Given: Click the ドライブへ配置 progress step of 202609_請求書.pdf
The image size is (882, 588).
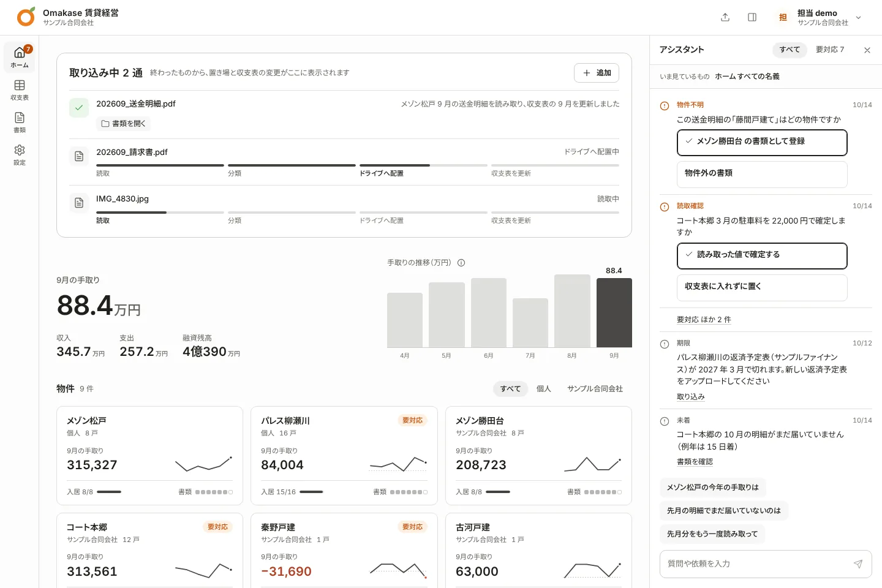Looking at the screenshot, I should point(423,170).
